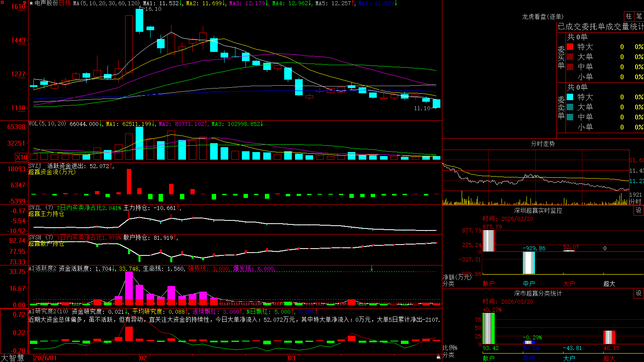Screen dimensions: 644x362
Task: Click the 小单 row under 委买单
Action: pyautogui.click(x=605, y=76)
